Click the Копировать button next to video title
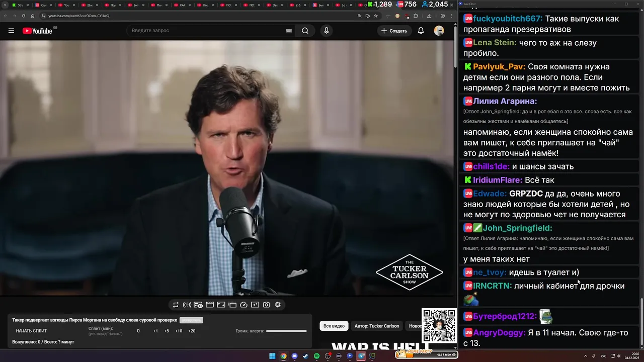The width and height of the screenshot is (644, 362). tap(191, 320)
